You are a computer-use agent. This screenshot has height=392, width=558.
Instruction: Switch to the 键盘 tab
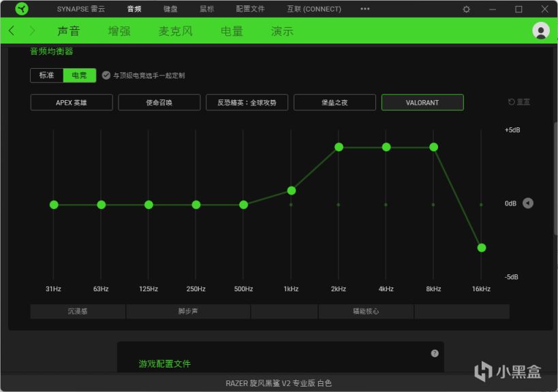click(170, 9)
